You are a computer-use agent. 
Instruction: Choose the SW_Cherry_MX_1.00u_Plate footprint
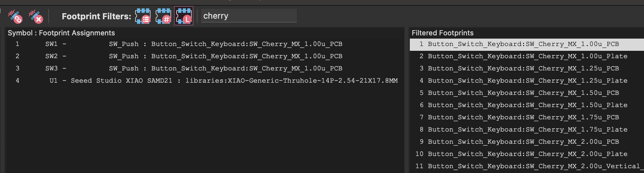point(527,56)
